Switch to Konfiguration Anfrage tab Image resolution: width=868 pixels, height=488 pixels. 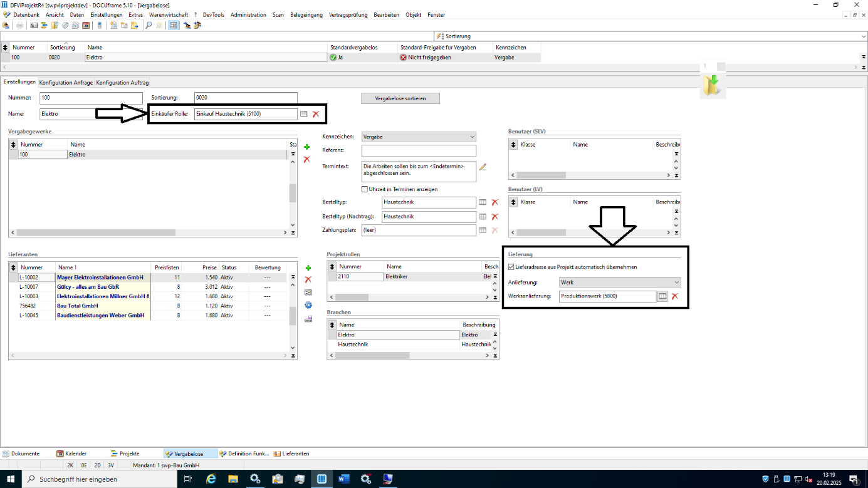[x=66, y=83]
